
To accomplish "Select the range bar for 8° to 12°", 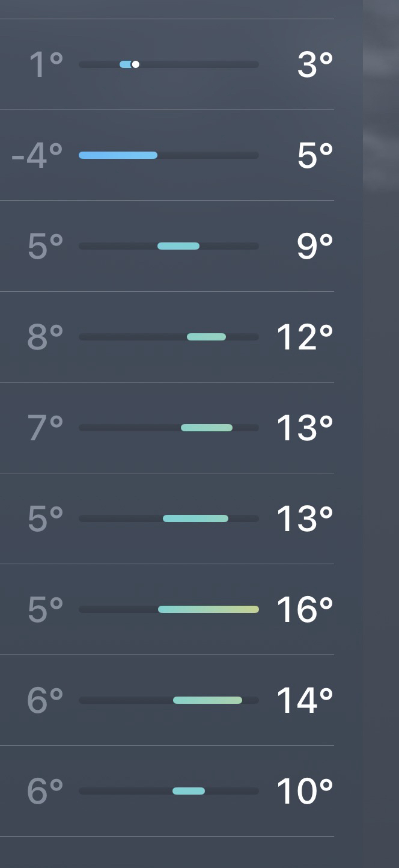I will (206, 337).
